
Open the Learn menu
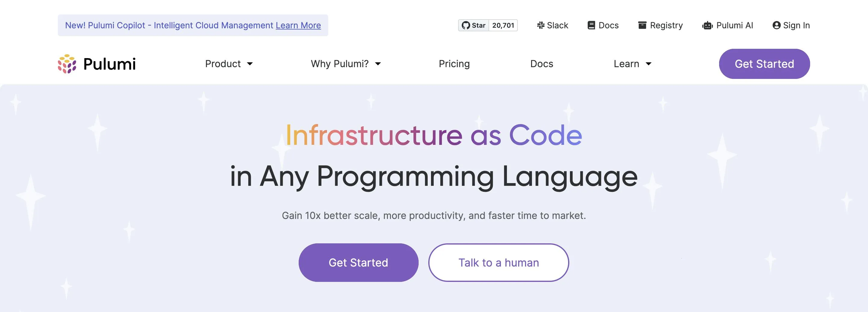click(x=633, y=64)
